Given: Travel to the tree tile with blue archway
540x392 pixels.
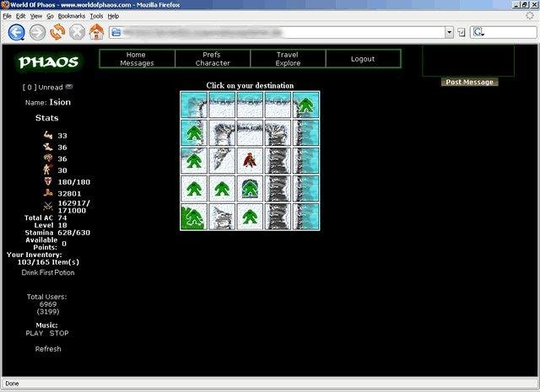Looking at the screenshot, I should point(250,189).
